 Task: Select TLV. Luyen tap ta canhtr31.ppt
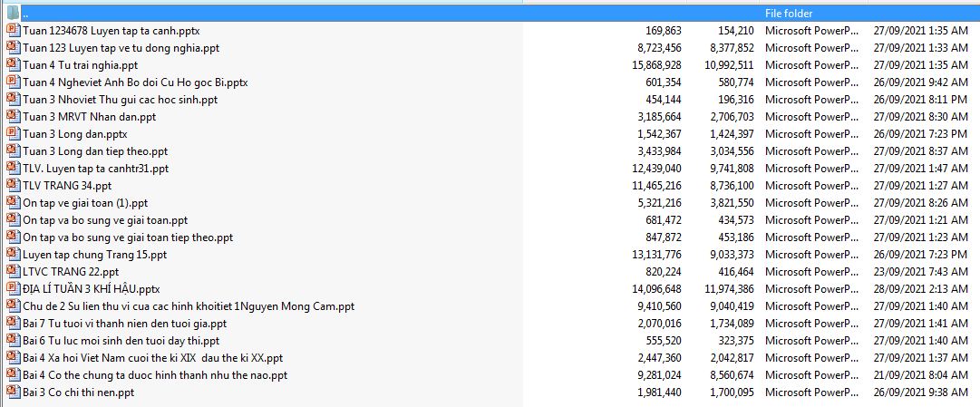click(x=95, y=169)
